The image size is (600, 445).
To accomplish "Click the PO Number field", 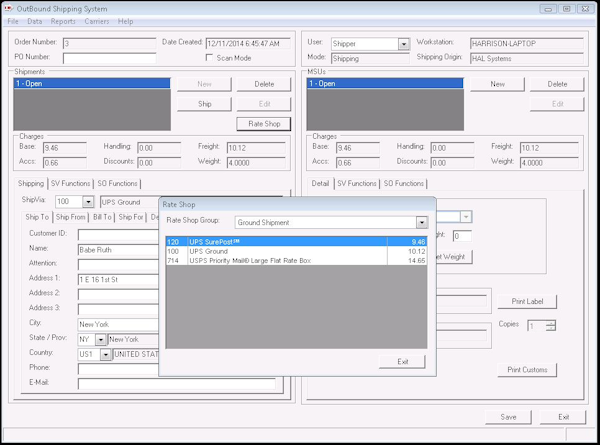I will click(x=109, y=58).
